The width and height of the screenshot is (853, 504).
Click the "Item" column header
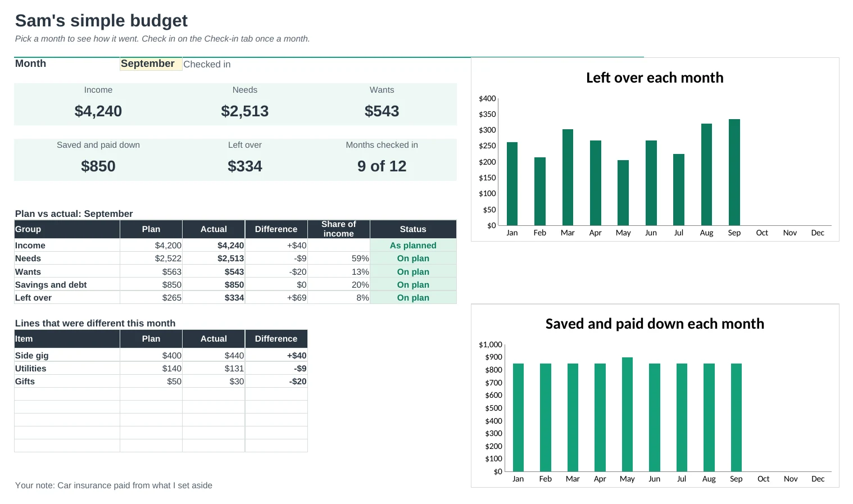tap(67, 339)
